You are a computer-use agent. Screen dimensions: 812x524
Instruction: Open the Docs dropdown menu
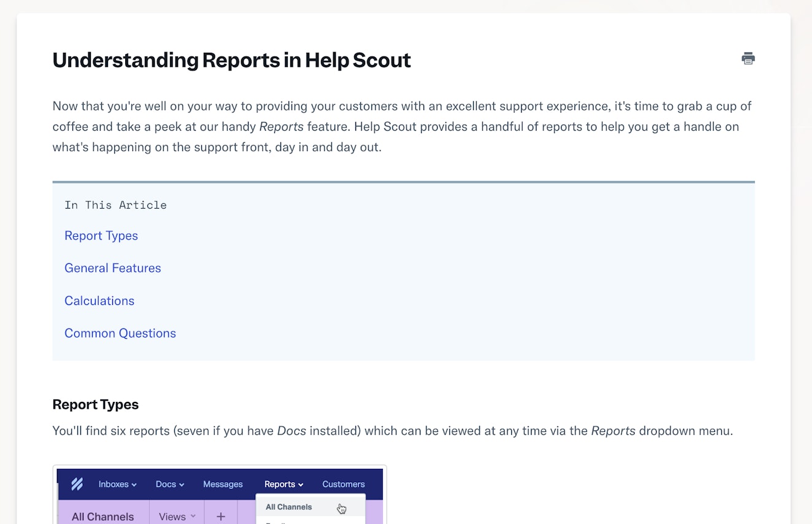[x=169, y=484]
